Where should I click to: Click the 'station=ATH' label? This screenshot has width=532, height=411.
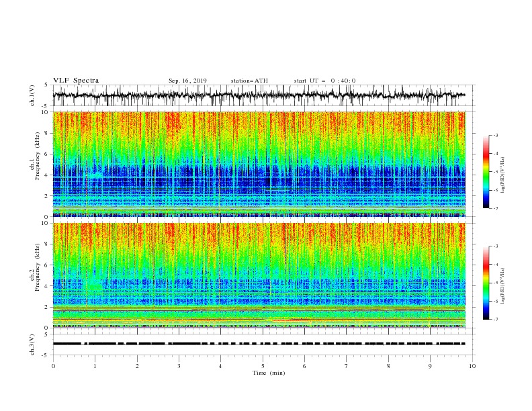(249, 81)
